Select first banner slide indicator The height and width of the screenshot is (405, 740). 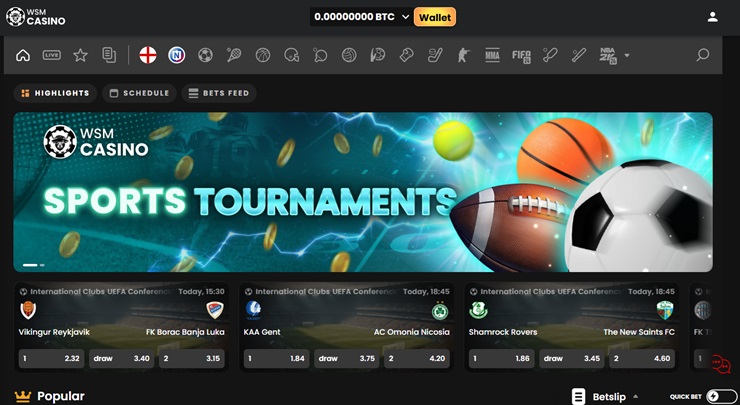[30, 265]
